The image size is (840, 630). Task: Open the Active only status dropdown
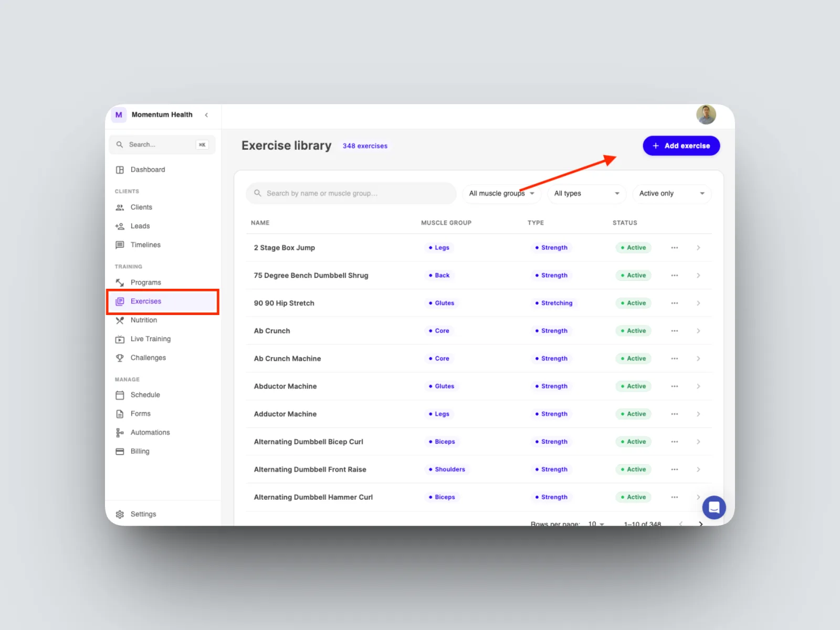(672, 194)
